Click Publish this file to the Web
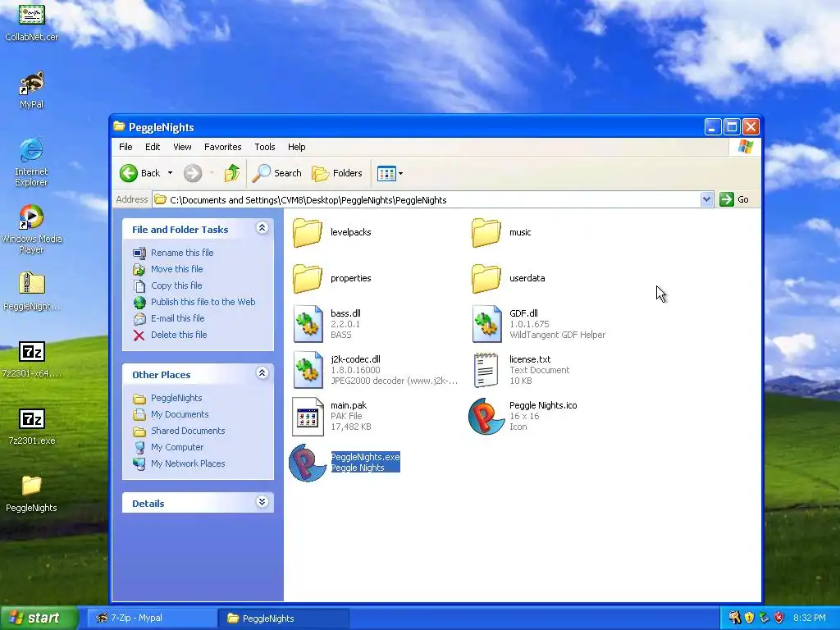Viewport: 840px width, 630px height. 203,302
